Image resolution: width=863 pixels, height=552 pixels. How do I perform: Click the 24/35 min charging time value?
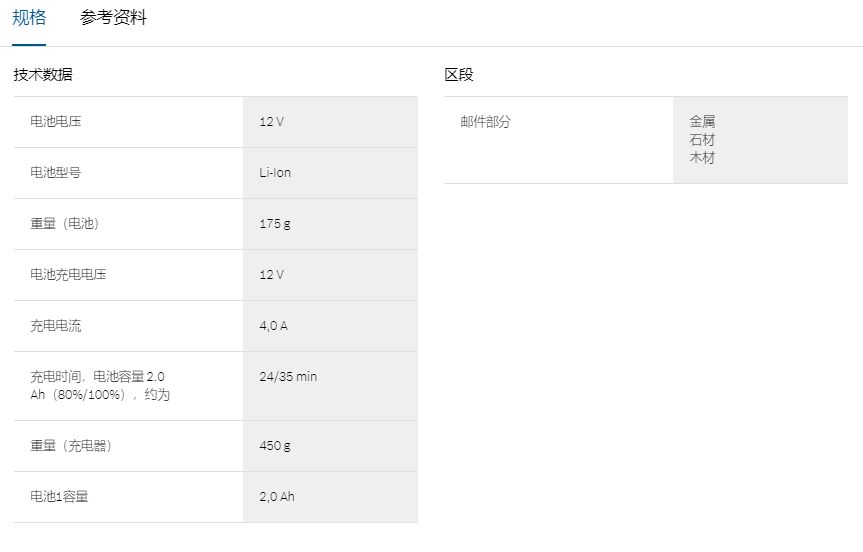[288, 377]
